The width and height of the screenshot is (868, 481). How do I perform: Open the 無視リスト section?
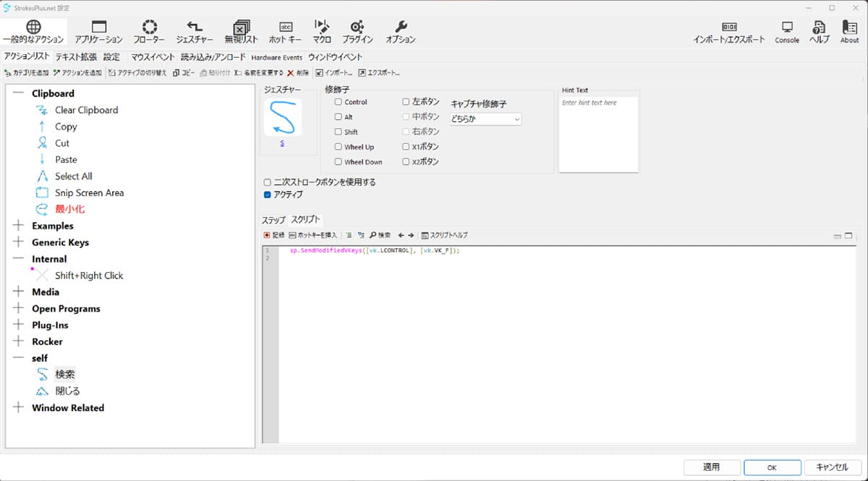(242, 32)
